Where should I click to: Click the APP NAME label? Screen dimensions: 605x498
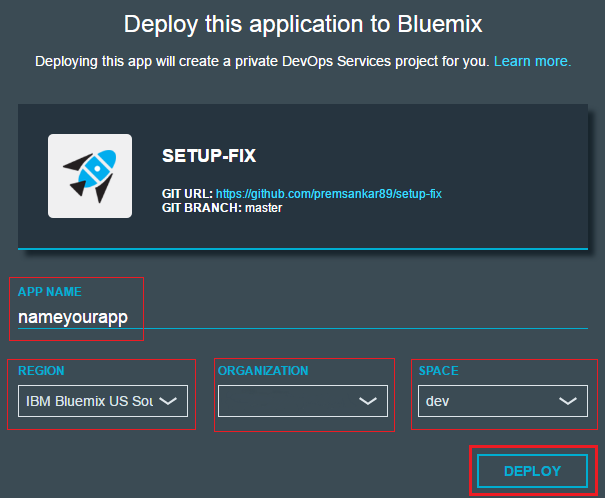(x=50, y=292)
